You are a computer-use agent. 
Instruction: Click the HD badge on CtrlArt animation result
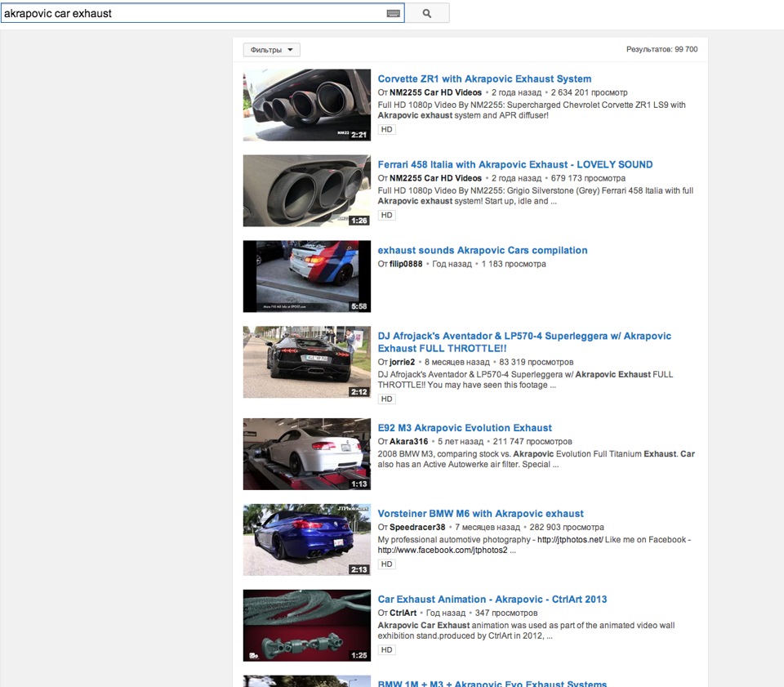[386, 649]
